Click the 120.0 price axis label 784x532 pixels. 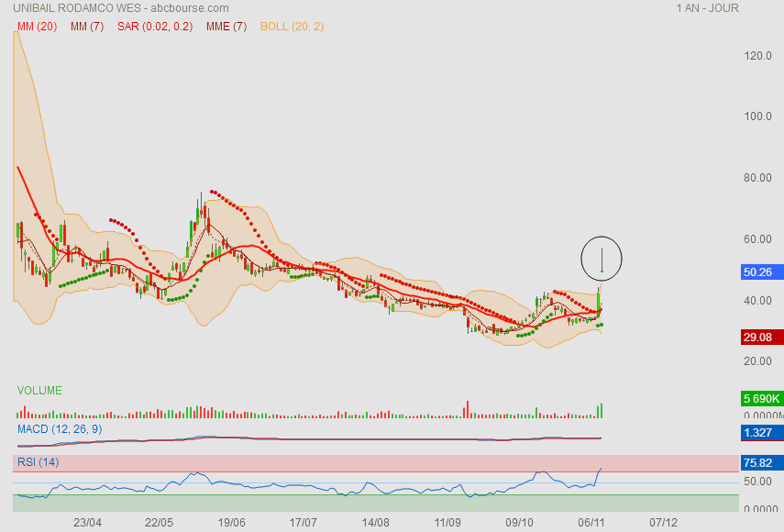point(757,56)
